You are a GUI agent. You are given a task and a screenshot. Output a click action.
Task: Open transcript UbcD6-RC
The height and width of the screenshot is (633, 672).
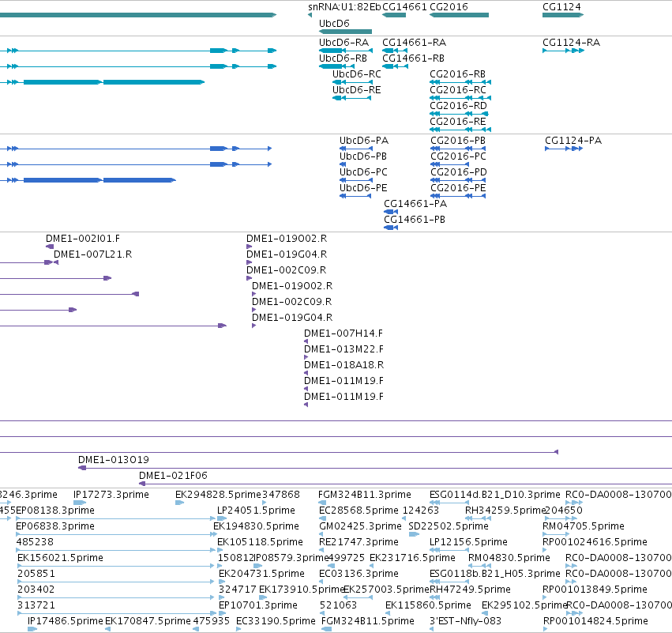click(x=357, y=74)
